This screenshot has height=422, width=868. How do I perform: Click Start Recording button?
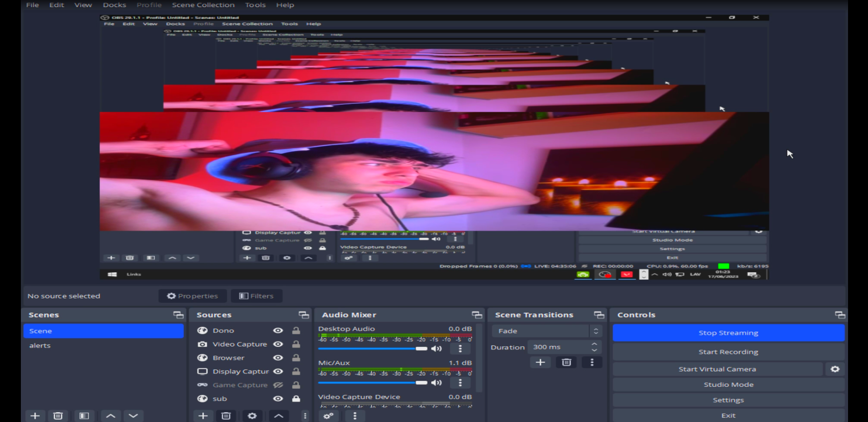(x=728, y=352)
